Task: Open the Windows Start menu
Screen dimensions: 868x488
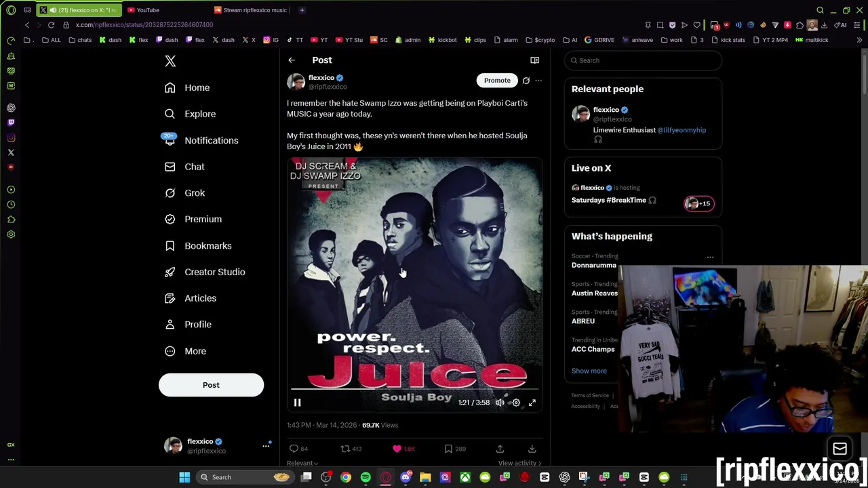Action: tap(184, 477)
